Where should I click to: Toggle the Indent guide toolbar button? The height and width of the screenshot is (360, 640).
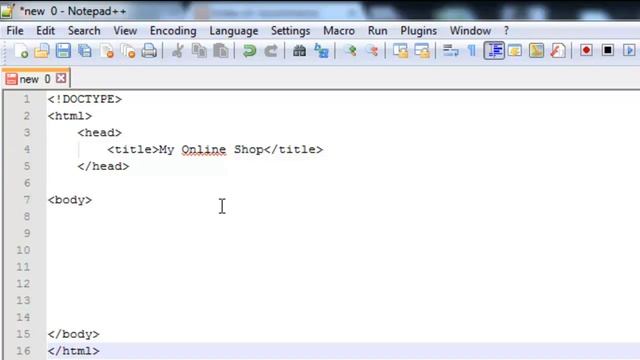coord(494,51)
